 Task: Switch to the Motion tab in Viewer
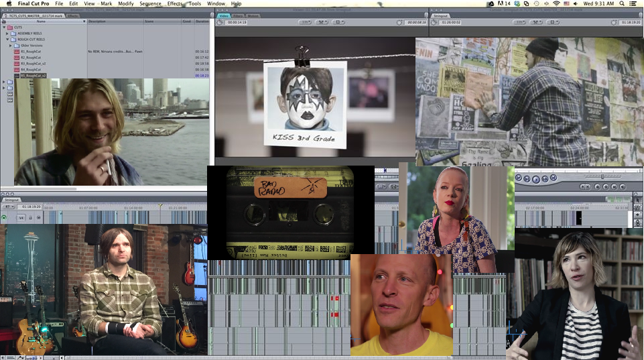253,15
